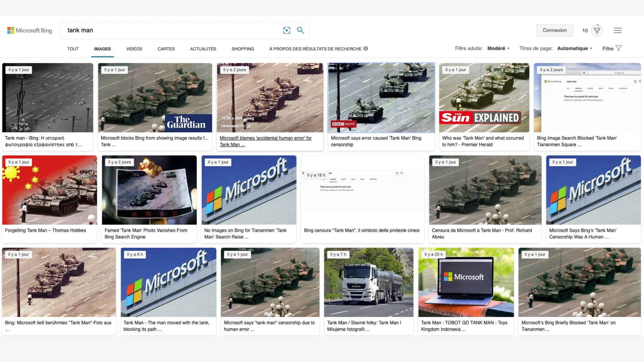Open the 'Il y a 16 h' no-results screenshot thumbnail
Image resolution: width=644 pixels, height=362 pixels.
click(362, 190)
